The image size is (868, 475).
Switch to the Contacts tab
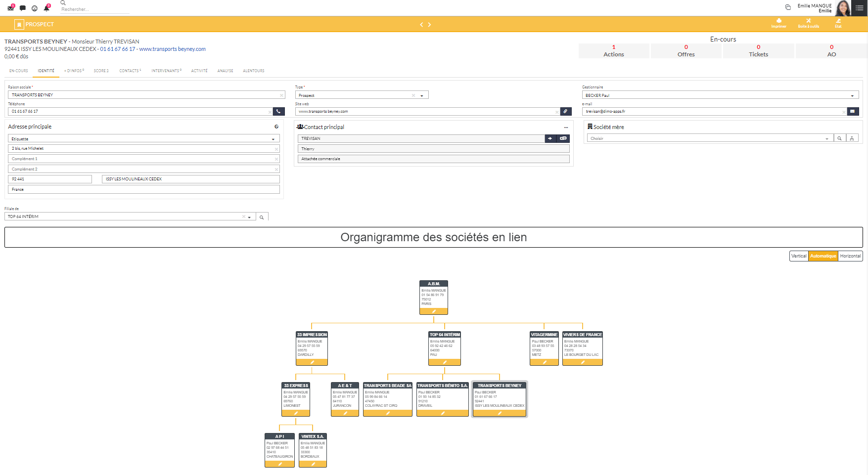click(x=130, y=71)
